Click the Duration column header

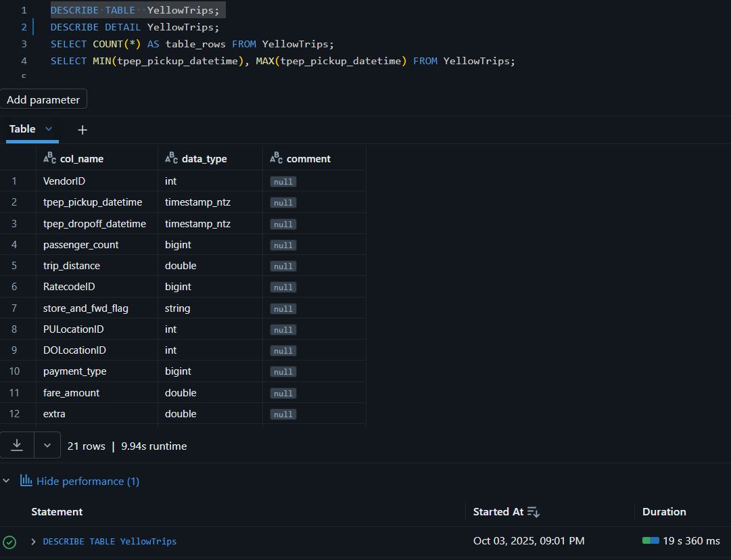(x=664, y=512)
